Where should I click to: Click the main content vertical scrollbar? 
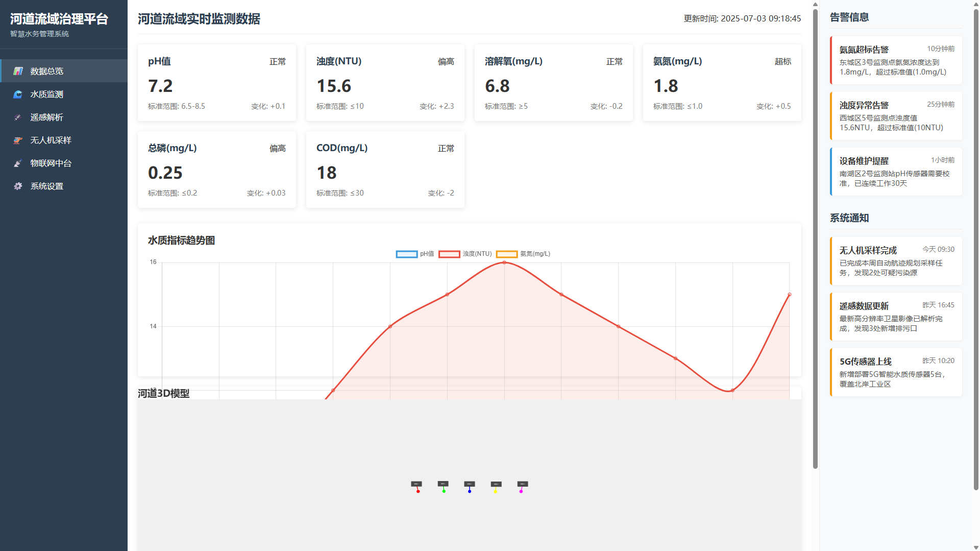(x=815, y=235)
